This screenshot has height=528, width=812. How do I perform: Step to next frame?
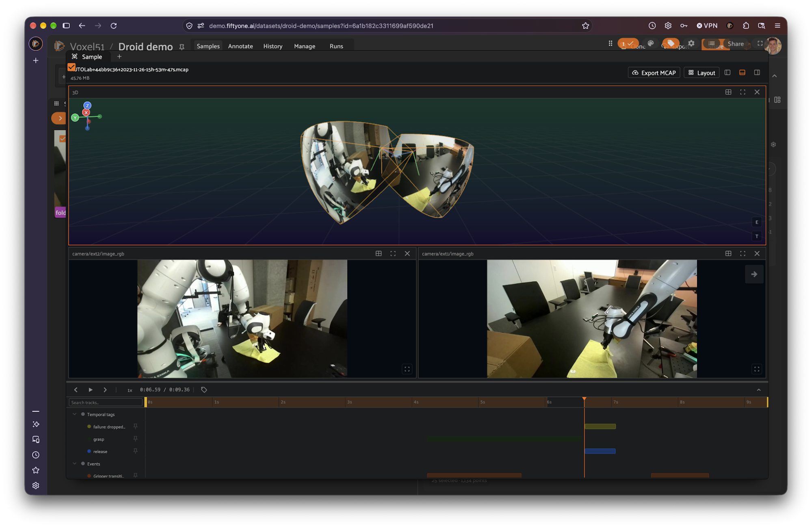tap(105, 390)
